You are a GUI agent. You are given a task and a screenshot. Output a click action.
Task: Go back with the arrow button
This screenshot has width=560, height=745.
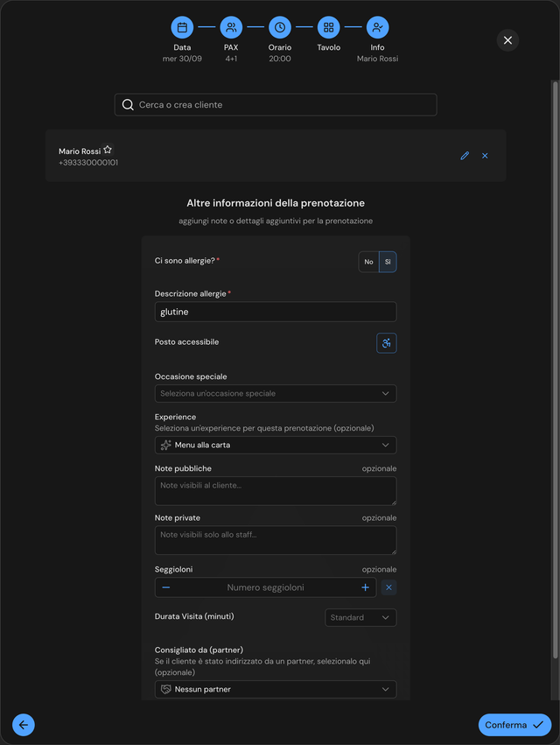pyautogui.click(x=24, y=725)
